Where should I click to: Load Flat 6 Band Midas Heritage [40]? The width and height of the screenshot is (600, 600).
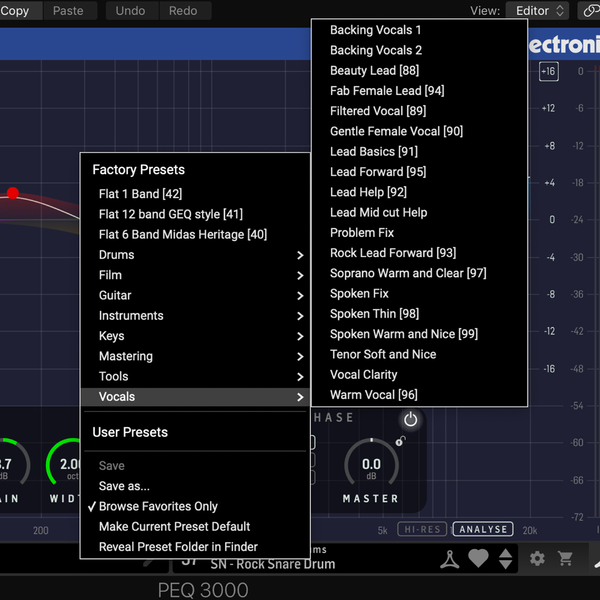tap(195, 235)
